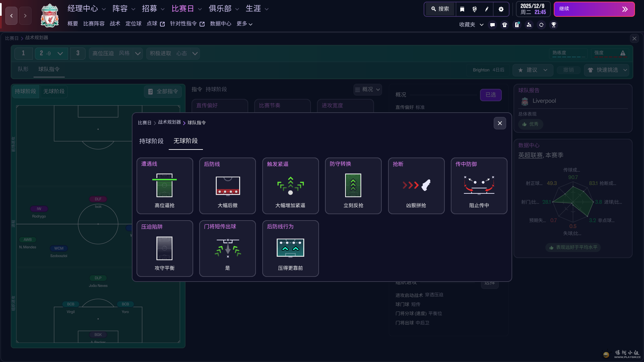The width and height of the screenshot is (644, 362).
Task: Click the refresh arrows shortcut icon
Action: (541, 25)
